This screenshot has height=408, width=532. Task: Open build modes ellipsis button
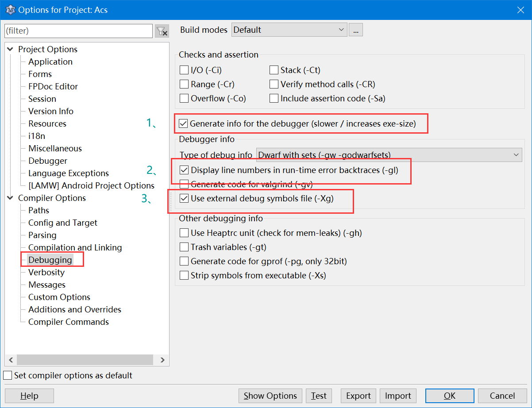(x=356, y=30)
